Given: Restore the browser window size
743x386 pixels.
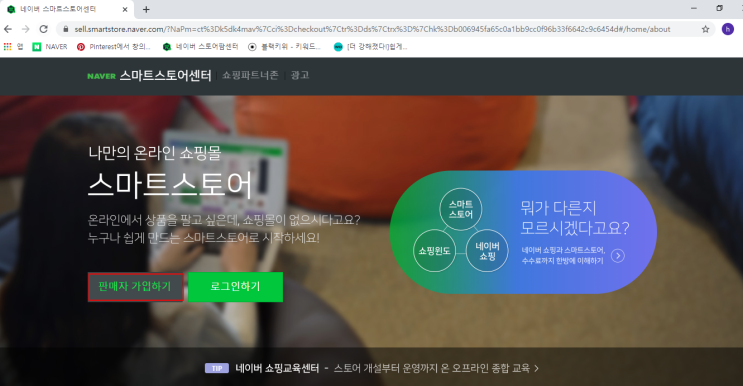Looking at the screenshot, I should (x=719, y=9).
